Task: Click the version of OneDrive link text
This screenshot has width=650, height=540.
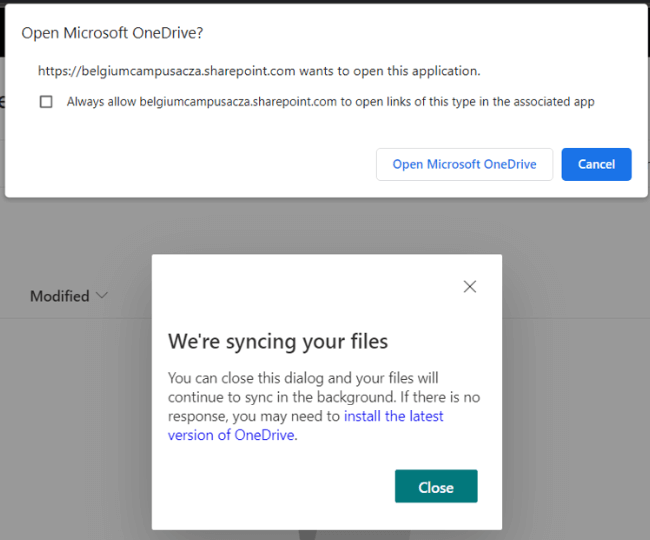Action: 231,435
